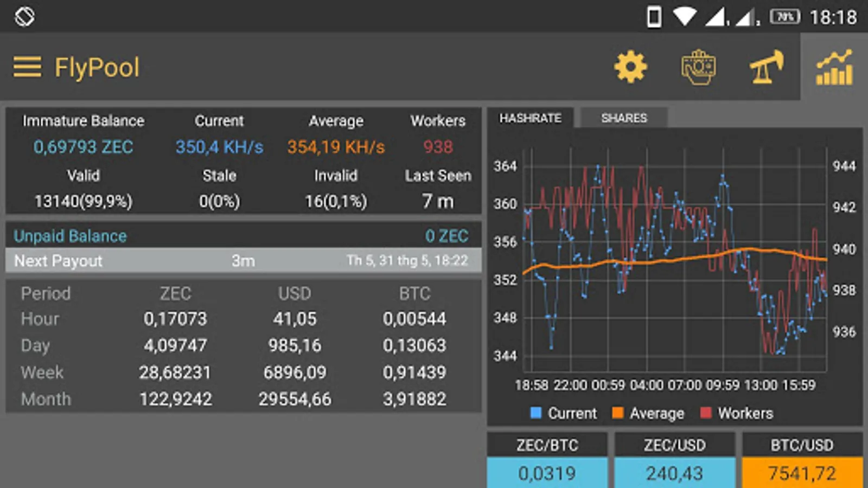This screenshot has width=868, height=488.
Task: Tap the Next Payout label
Action: (x=58, y=261)
